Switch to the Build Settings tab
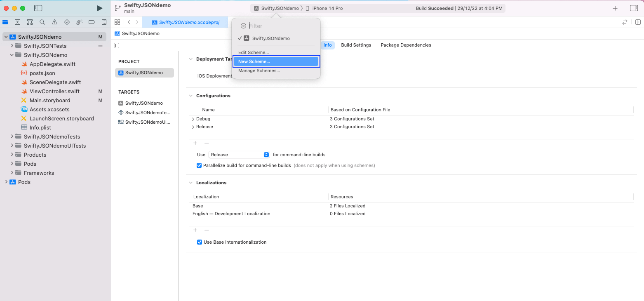Viewport: 644px width, 301px height. tap(356, 45)
